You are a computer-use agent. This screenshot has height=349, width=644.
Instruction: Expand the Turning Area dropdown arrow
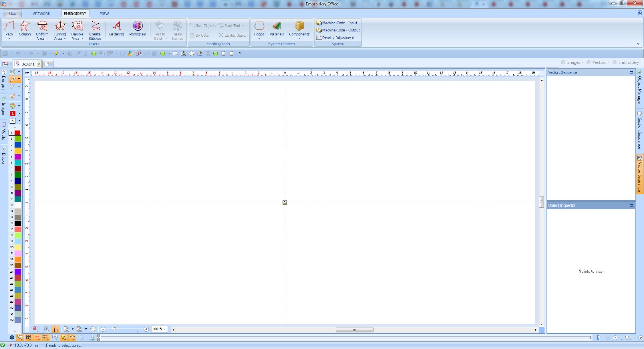(x=65, y=39)
